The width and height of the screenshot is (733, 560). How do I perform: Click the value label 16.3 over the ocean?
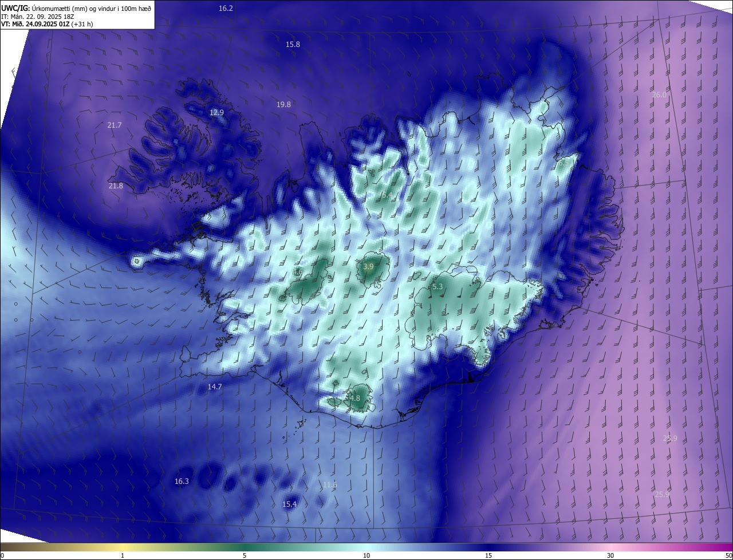[x=182, y=482]
